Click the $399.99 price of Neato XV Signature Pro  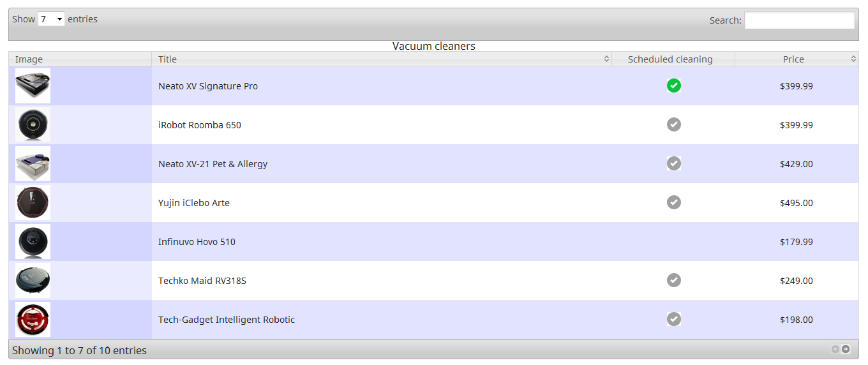click(x=797, y=86)
